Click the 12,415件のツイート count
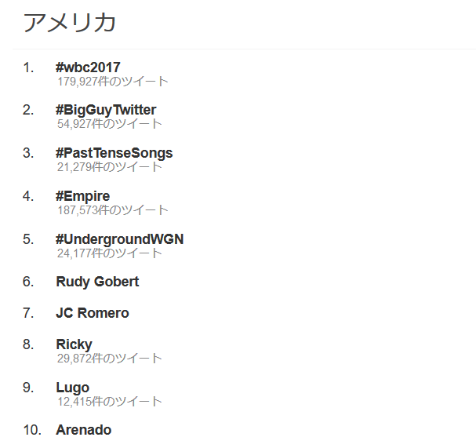476x448 pixels. click(x=110, y=402)
